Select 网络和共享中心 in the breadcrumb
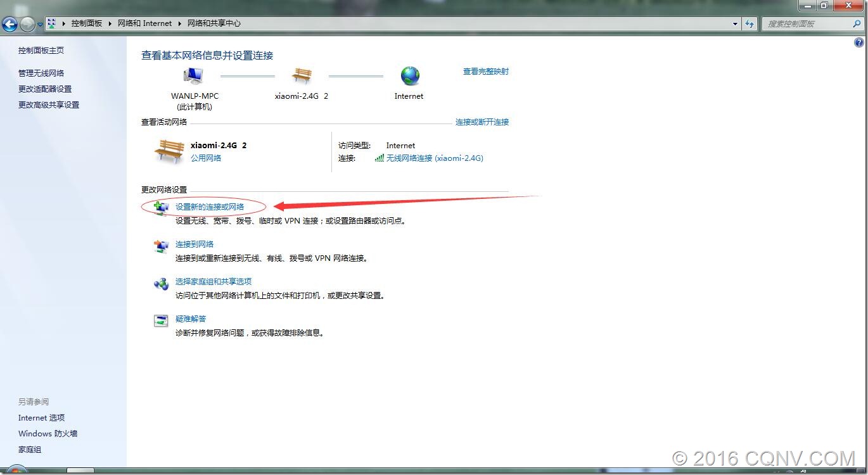This screenshot has width=868, height=475. tap(214, 23)
